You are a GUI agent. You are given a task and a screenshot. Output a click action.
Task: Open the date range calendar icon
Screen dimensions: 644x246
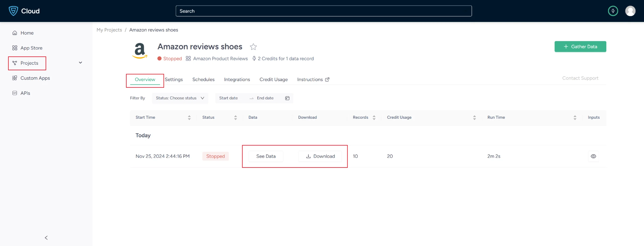(x=287, y=98)
